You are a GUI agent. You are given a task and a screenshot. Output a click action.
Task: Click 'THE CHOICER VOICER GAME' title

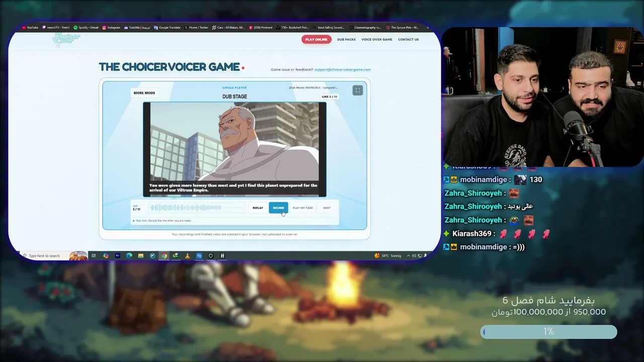click(169, 67)
